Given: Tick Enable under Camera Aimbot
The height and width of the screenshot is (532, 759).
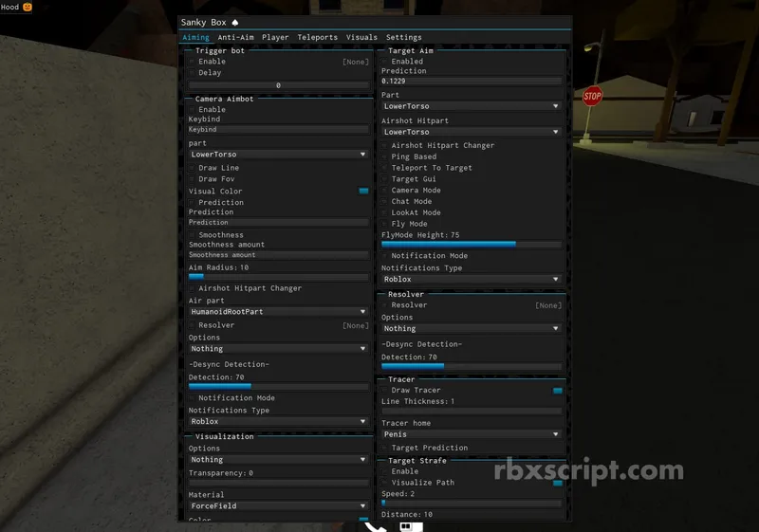Looking at the screenshot, I should coord(192,109).
